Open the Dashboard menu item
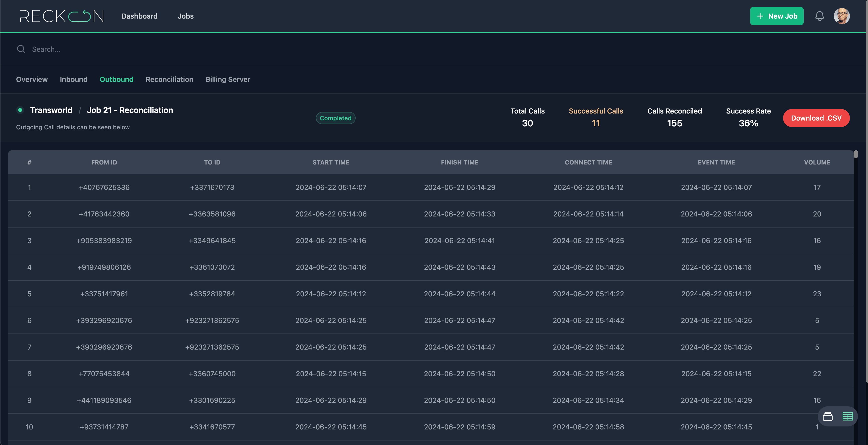 tap(139, 16)
